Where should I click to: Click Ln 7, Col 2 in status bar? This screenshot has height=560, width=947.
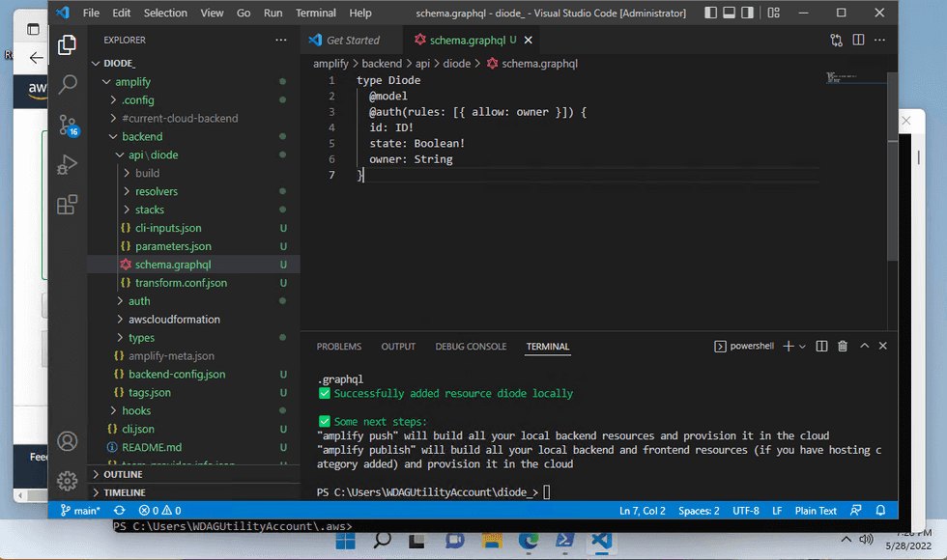click(643, 511)
